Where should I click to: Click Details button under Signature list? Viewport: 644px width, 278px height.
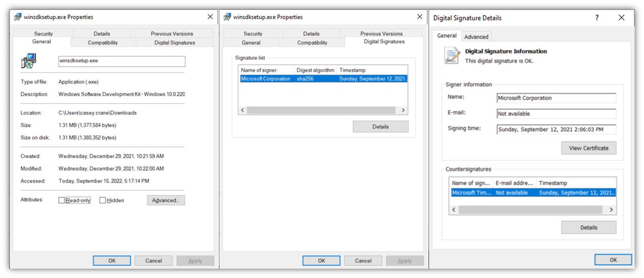(381, 126)
